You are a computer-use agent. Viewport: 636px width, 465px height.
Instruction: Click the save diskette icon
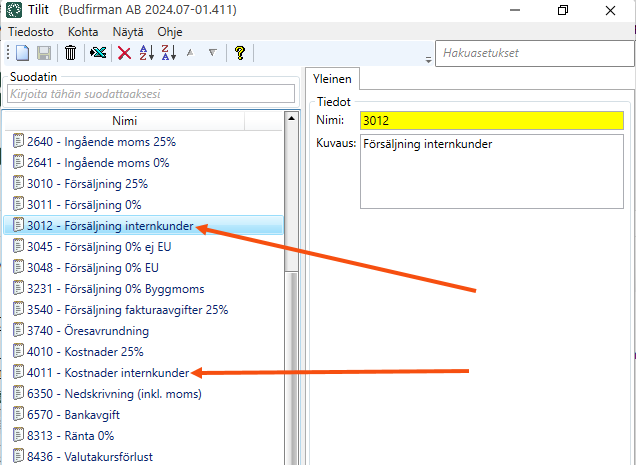(44, 53)
